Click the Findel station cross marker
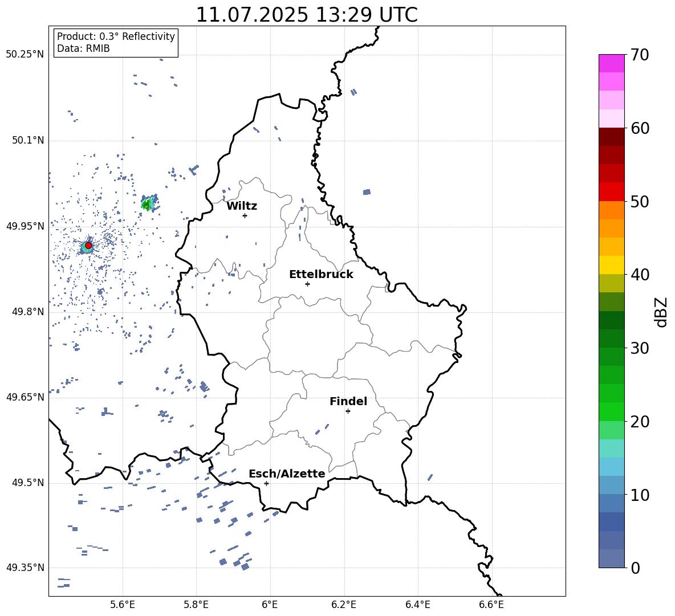Screen dimensions: 675x616 point(348,411)
